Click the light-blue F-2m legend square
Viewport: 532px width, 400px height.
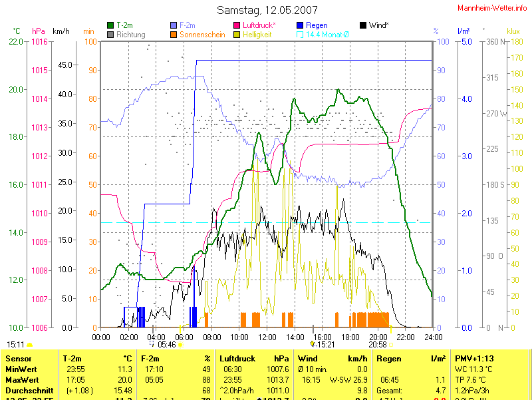coord(174,25)
